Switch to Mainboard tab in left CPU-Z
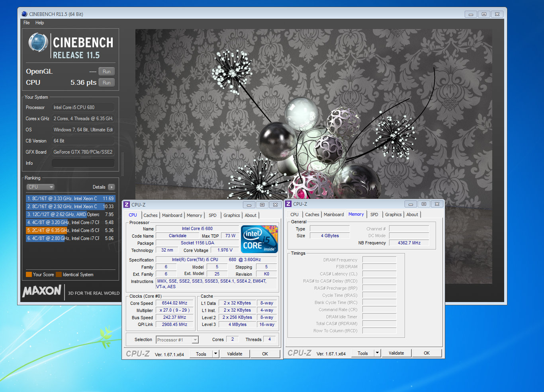The width and height of the screenshot is (544, 392). tap(172, 215)
